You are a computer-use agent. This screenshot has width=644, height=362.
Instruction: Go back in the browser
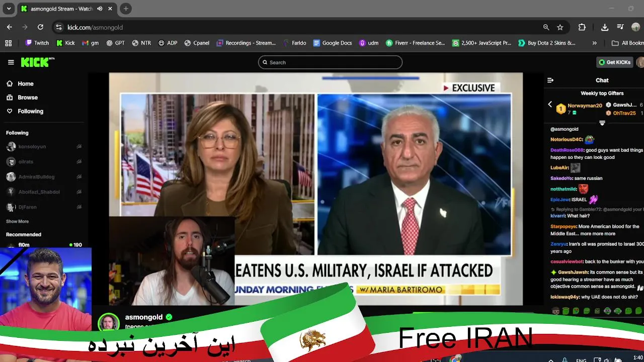[x=10, y=27]
